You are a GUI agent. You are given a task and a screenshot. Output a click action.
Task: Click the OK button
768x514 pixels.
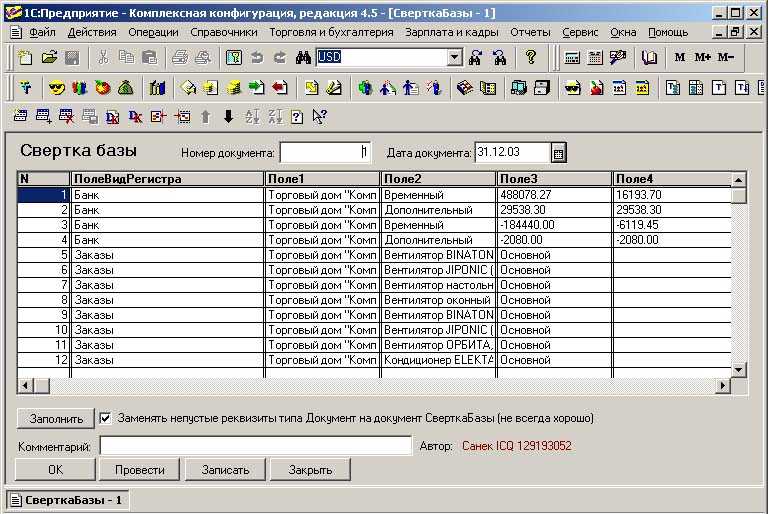55,470
